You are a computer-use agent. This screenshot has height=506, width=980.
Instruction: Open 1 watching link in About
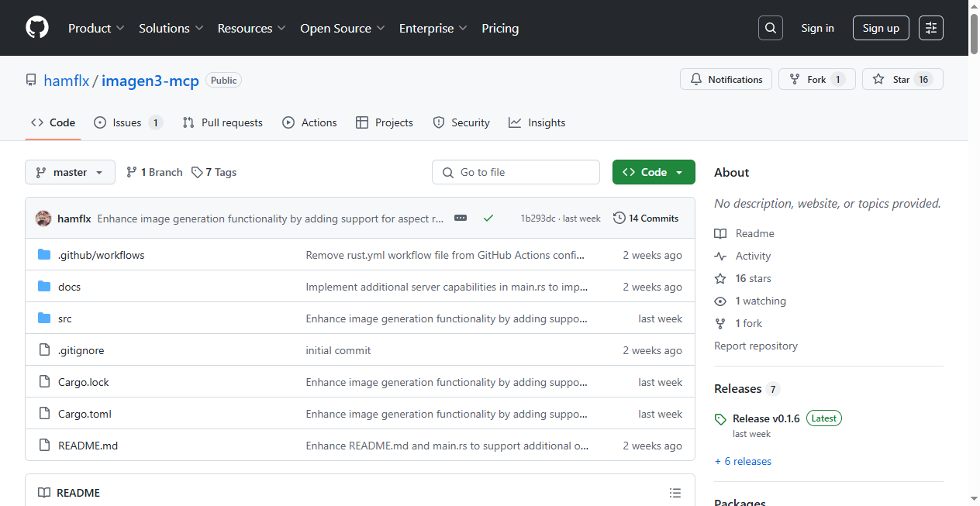click(761, 301)
